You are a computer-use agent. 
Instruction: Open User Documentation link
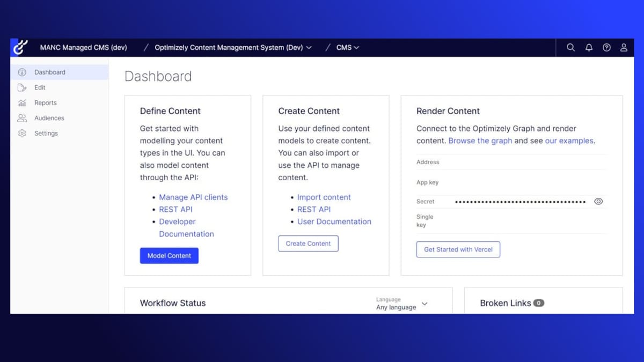[x=334, y=221]
